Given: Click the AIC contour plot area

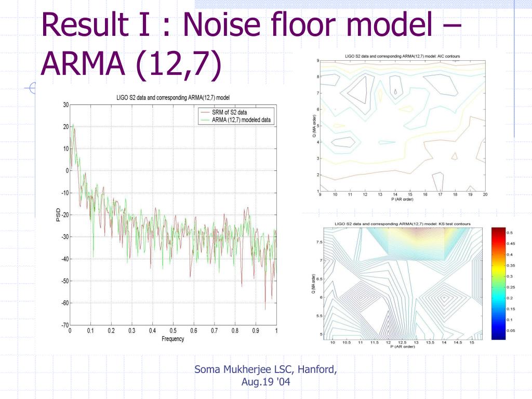Looking at the screenshot, I should 403,126.
